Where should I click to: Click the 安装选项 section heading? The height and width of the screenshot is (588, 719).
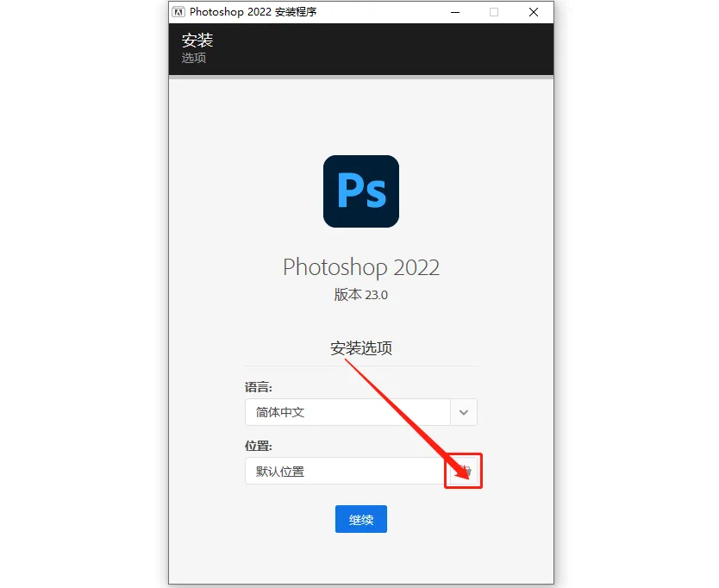pos(361,348)
